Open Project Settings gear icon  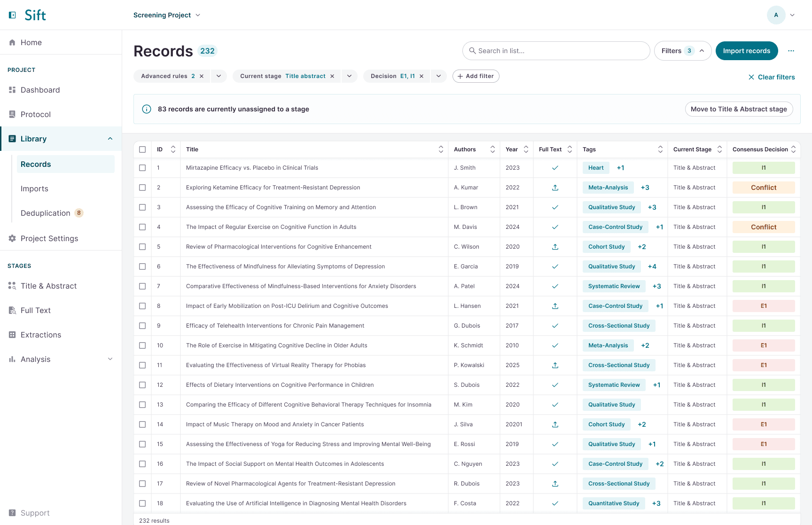click(x=12, y=238)
